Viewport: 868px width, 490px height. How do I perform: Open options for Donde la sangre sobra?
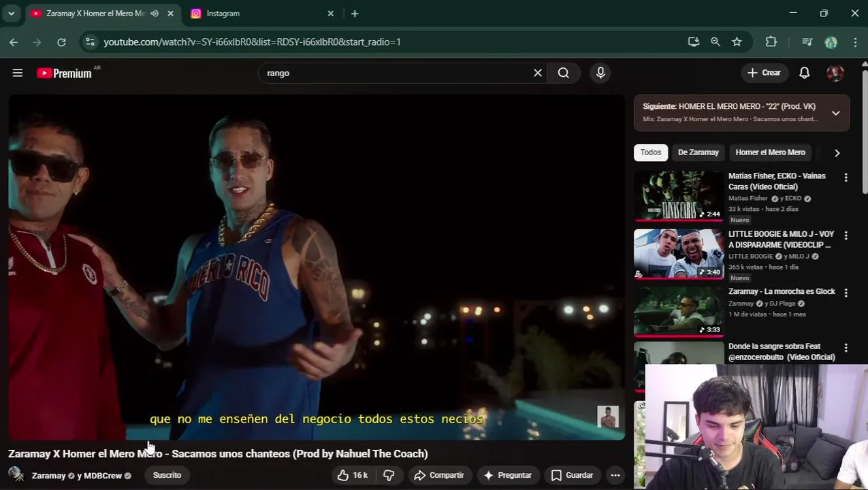pyautogui.click(x=846, y=348)
